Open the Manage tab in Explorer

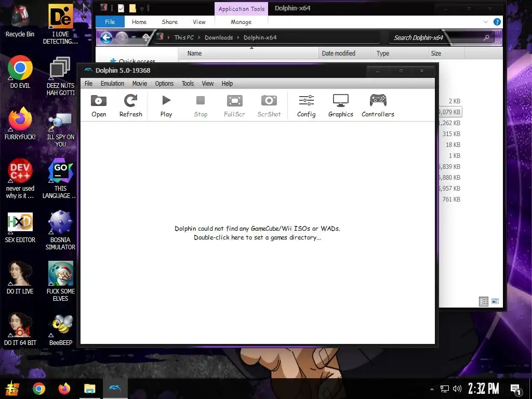241,22
